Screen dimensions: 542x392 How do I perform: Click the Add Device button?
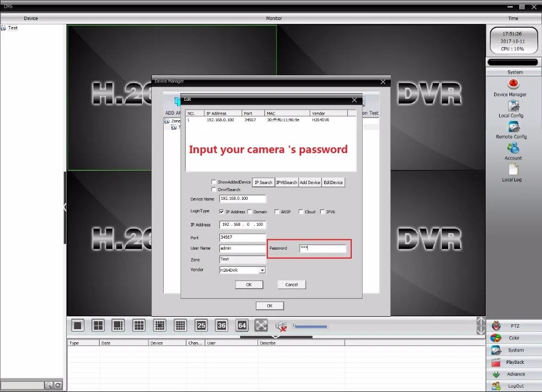coord(309,182)
